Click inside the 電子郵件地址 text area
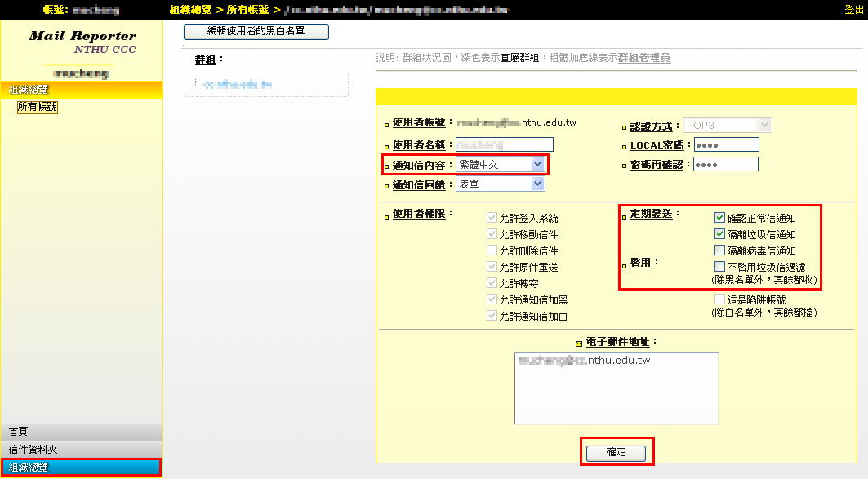The width and height of the screenshot is (868, 479). (x=616, y=388)
